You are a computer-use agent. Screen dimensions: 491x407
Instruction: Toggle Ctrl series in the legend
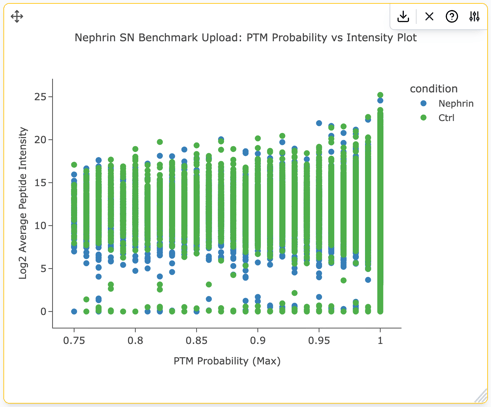pyautogui.click(x=446, y=118)
